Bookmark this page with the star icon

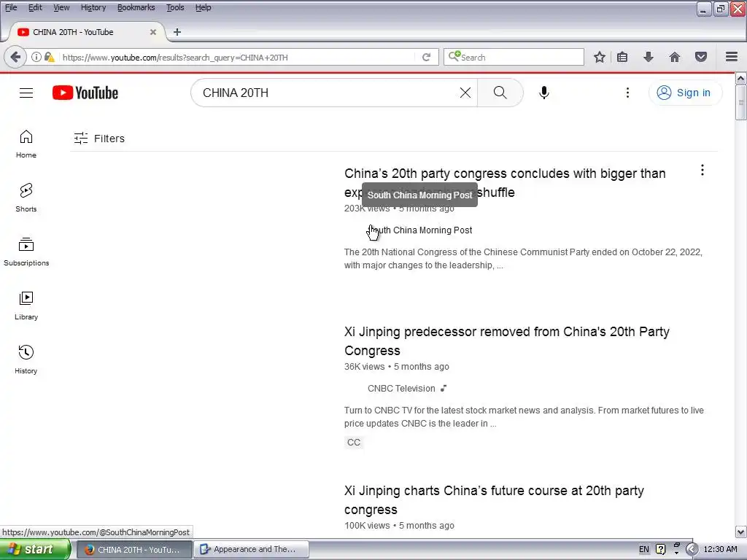[x=600, y=57]
